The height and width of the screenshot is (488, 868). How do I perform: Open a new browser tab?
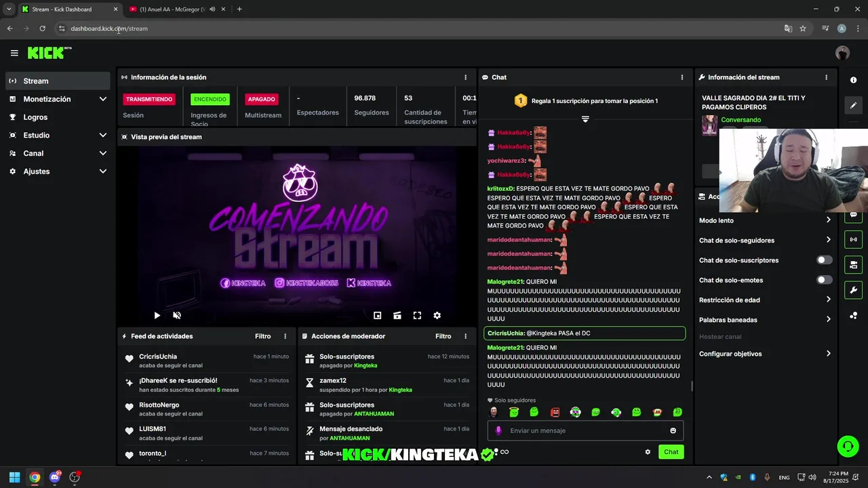239,9
